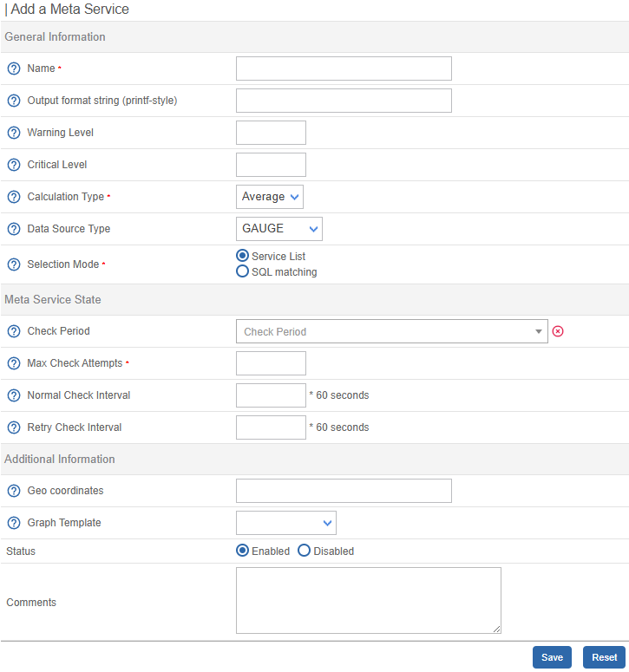Click the Save button
The image size is (629, 672).
[x=552, y=657]
